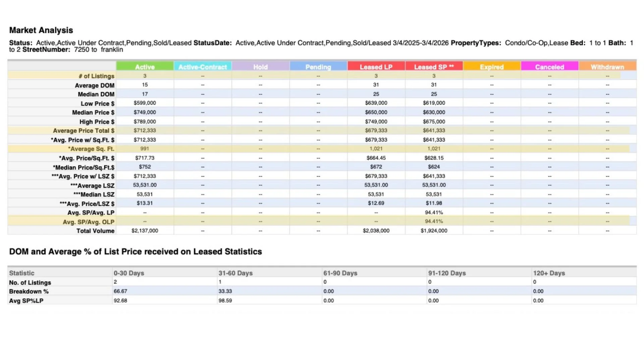Click the 94.41% Avg. SP/Avg. LP value

pos(434,213)
